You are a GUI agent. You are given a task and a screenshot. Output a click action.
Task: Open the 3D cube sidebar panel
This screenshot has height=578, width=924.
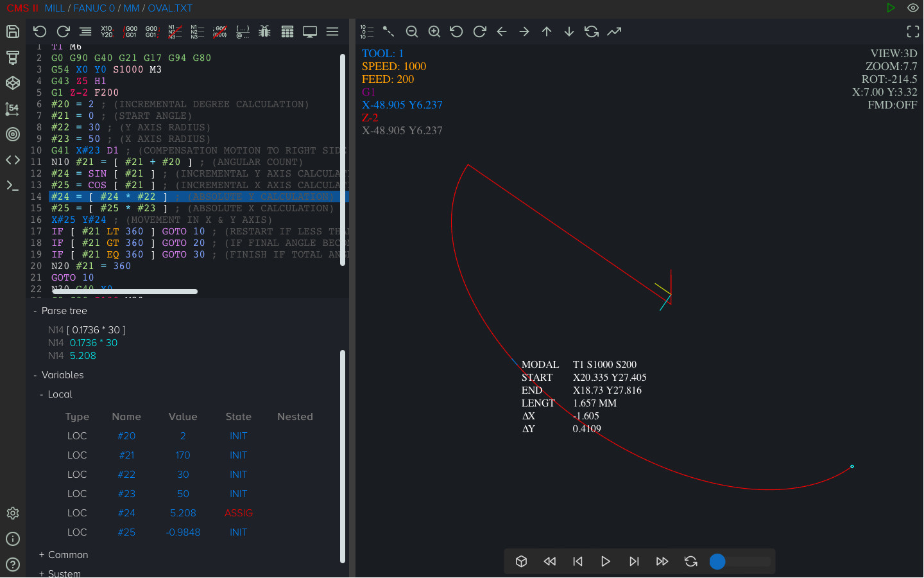(x=13, y=83)
